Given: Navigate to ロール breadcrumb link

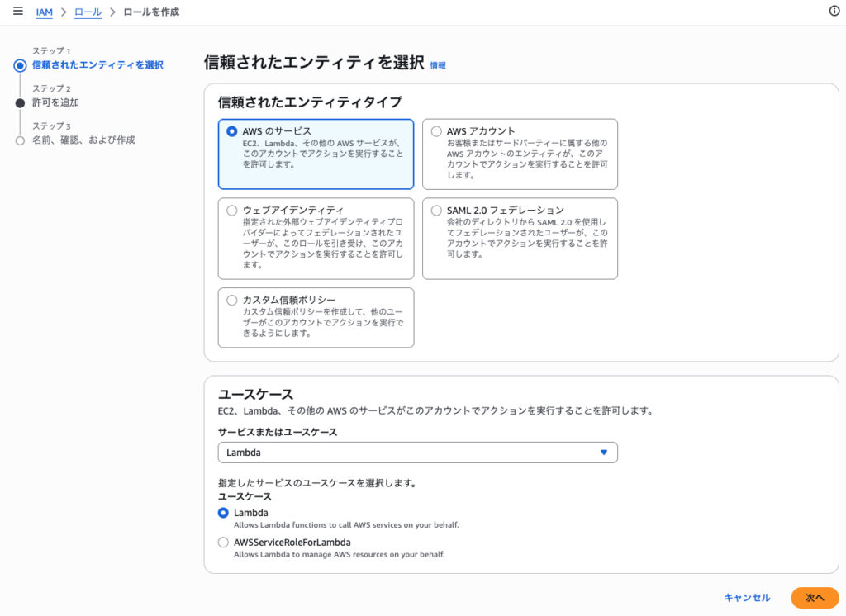Looking at the screenshot, I should (88, 12).
